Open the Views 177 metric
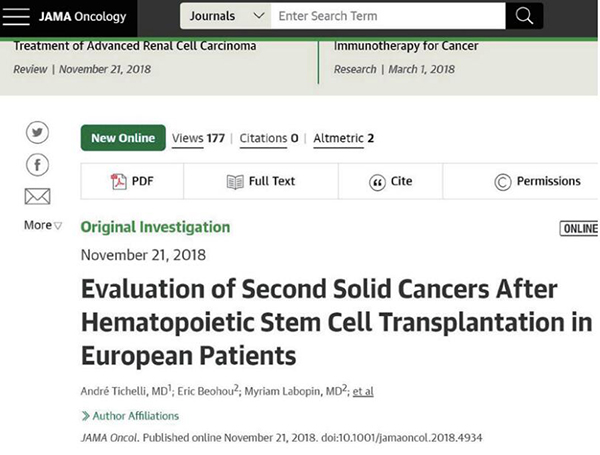The image size is (600, 455). tap(198, 138)
